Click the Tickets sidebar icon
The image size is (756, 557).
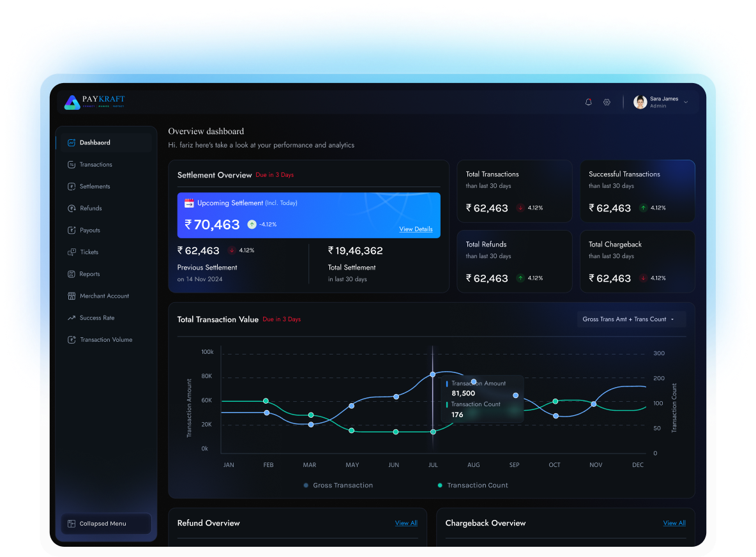coord(72,252)
